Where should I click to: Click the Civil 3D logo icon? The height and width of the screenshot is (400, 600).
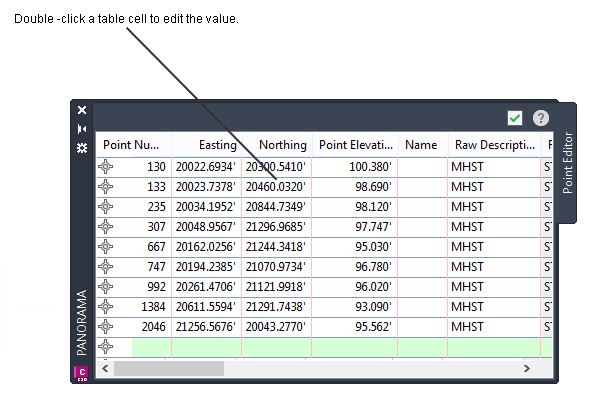click(x=82, y=374)
